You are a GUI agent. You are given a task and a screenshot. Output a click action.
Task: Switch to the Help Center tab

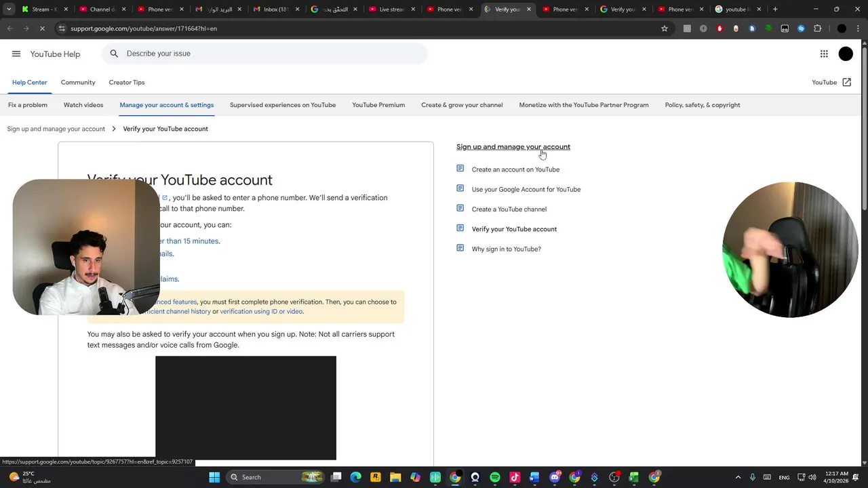coord(30,82)
